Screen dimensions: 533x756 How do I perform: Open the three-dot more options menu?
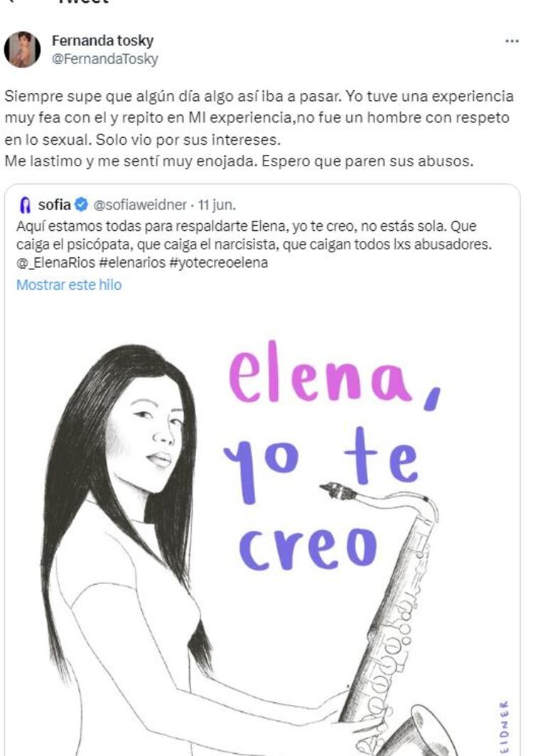click(512, 41)
